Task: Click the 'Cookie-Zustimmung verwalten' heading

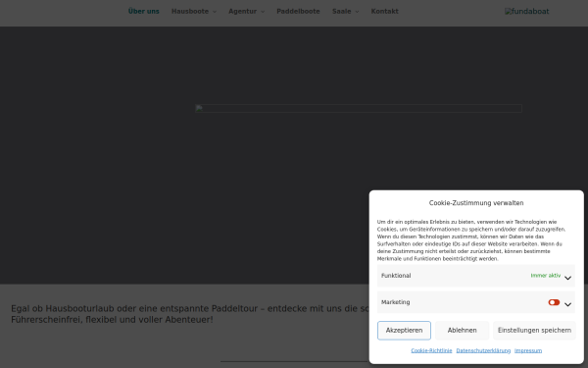Action: click(476, 203)
